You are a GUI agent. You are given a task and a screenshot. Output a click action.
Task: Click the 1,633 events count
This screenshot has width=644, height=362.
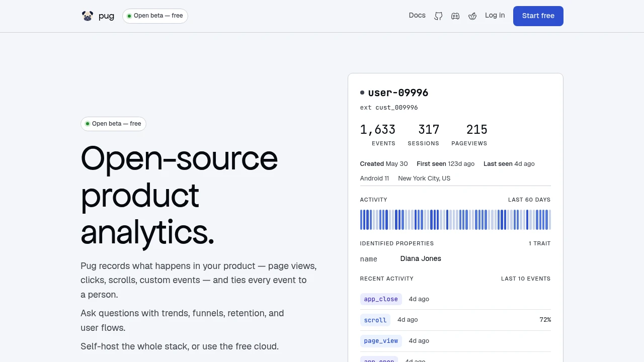click(378, 130)
